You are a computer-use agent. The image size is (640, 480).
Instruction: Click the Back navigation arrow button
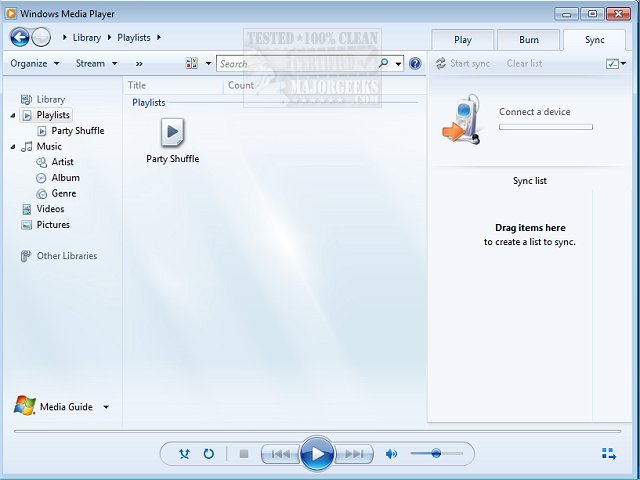tap(19, 38)
